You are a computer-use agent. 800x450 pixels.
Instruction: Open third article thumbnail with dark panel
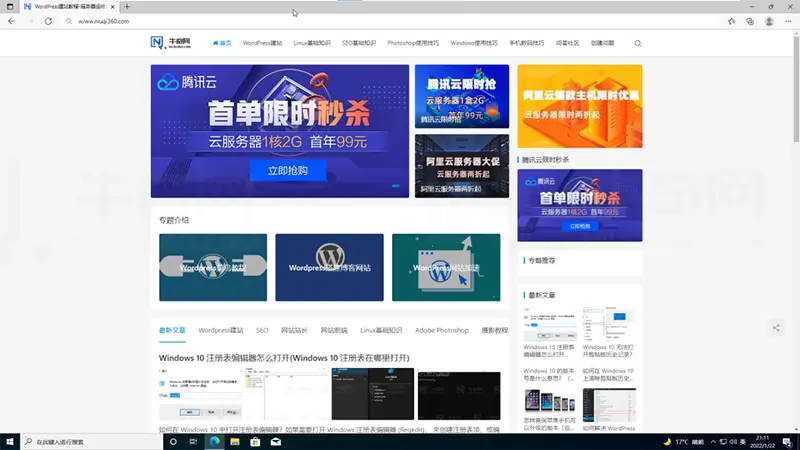pyautogui.click(x=372, y=394)
